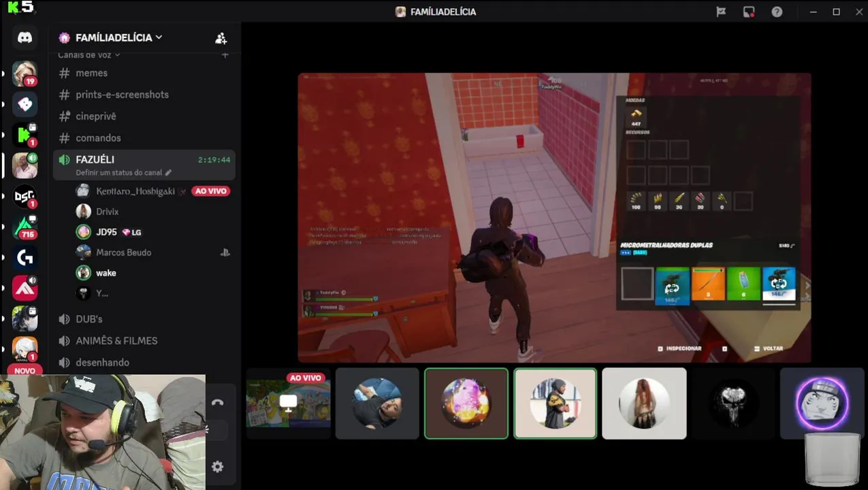Screen dimensions: 868x490
Task: Click the green shield potion slot in stream
Action: pyautogui.click(x=743, y=284)
